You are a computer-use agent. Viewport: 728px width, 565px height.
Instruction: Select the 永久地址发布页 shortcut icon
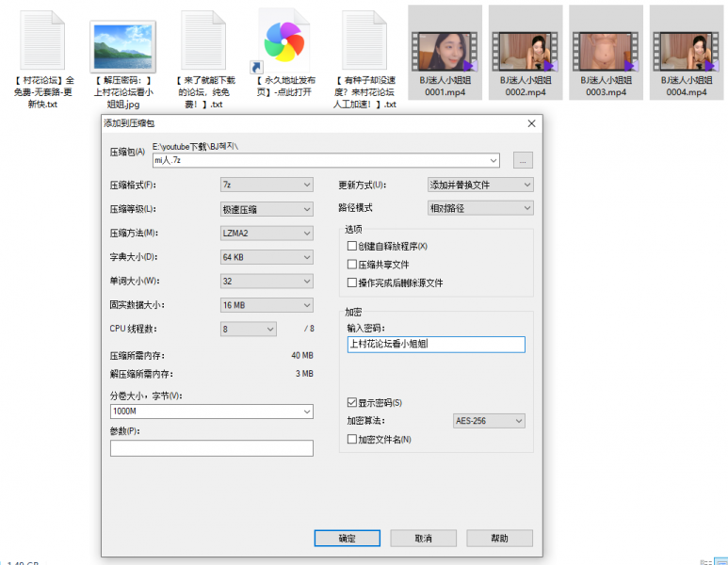tap(283, 39)
